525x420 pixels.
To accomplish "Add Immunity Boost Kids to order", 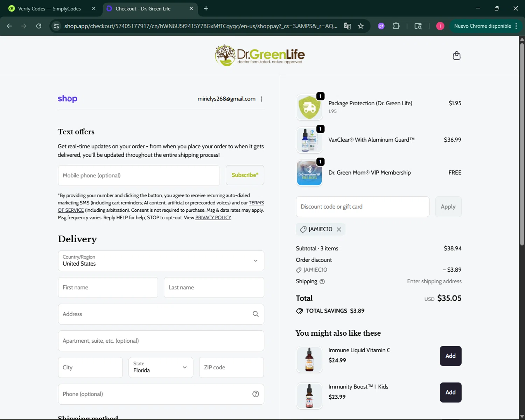I will pyautogui.click(x=450, y=392).
